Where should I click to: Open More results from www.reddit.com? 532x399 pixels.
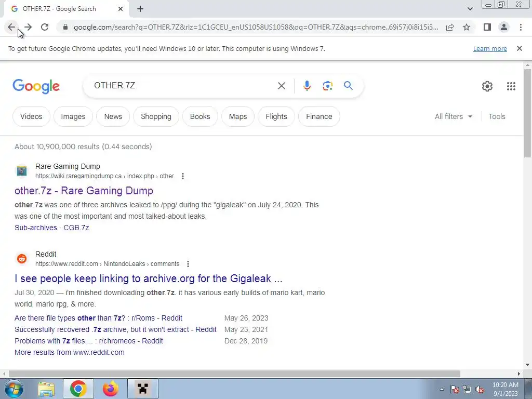[x=70, y=353]
